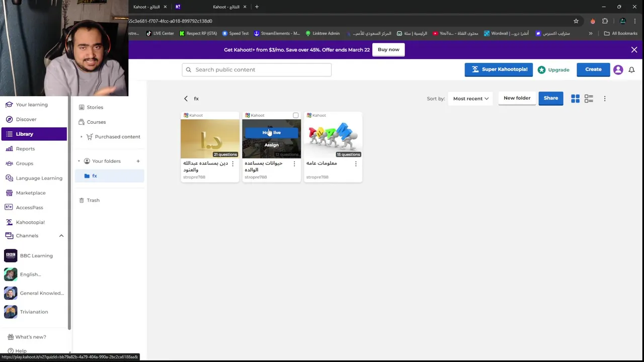Viewport: 644px width, 362px height.
Task: Open Courses in library panel
Action: (93, 122)
